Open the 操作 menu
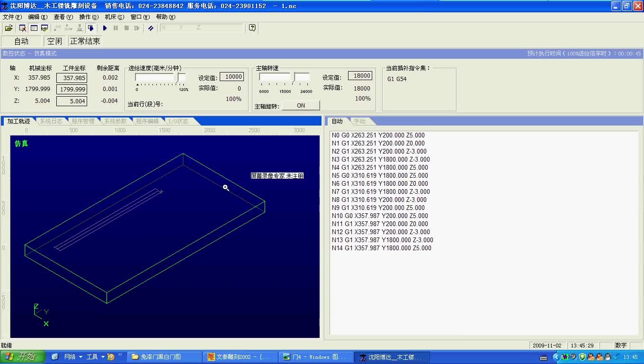 click(88, 16)
